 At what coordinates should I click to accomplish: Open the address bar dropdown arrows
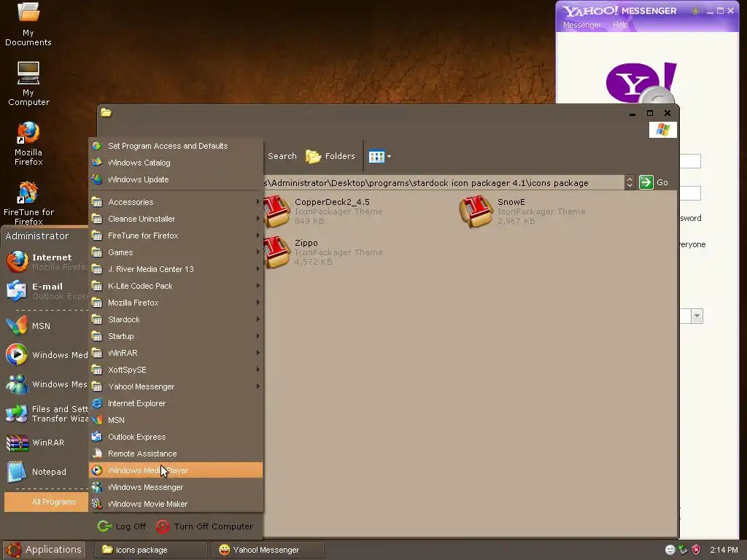[x=630, y=182]
